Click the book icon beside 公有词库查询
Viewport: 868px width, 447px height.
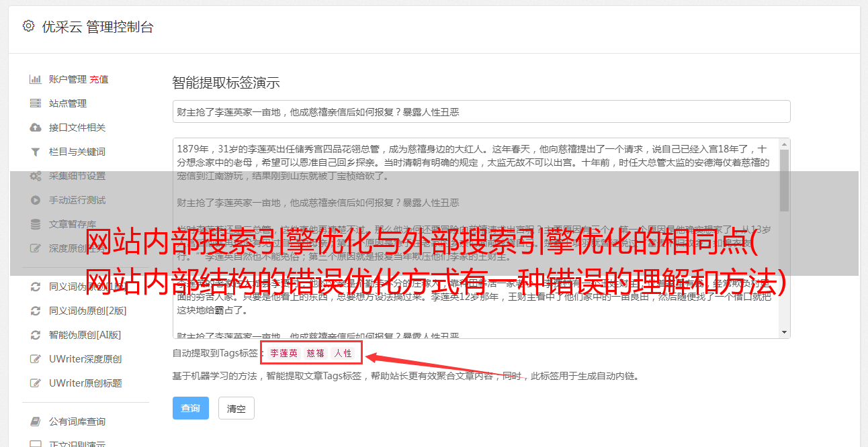point(36,421)
